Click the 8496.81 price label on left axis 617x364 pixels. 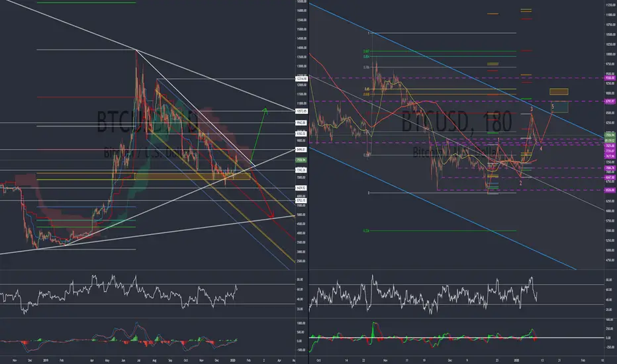[x=301, y=150]
